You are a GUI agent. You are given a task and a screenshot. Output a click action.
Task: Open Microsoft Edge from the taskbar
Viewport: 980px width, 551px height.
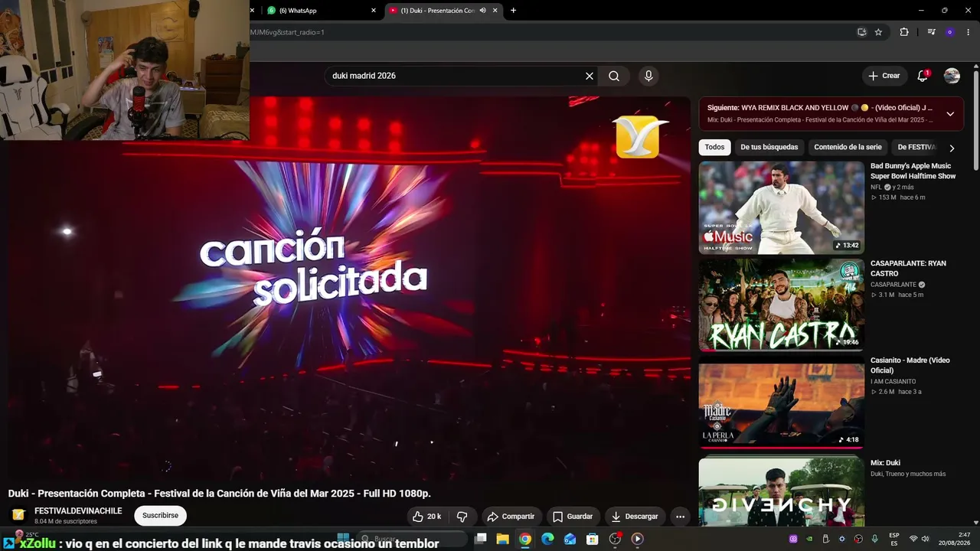[x=547, y=539]
